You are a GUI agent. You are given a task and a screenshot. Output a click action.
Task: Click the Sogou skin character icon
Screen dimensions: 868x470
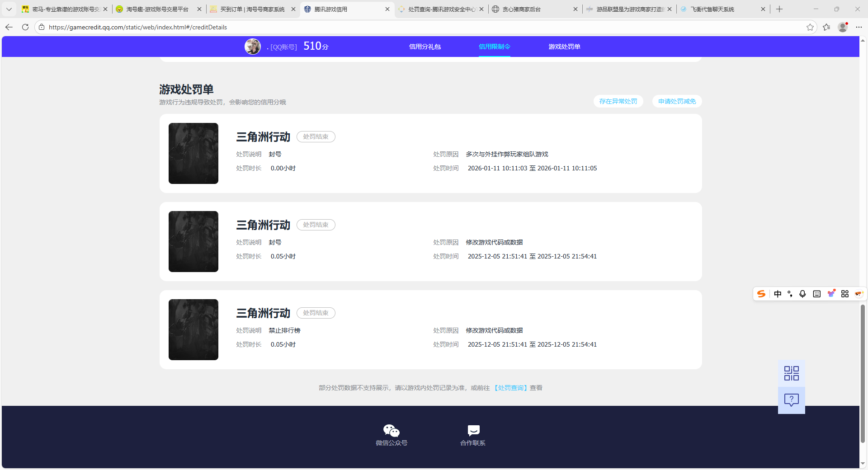coord(831,294)
